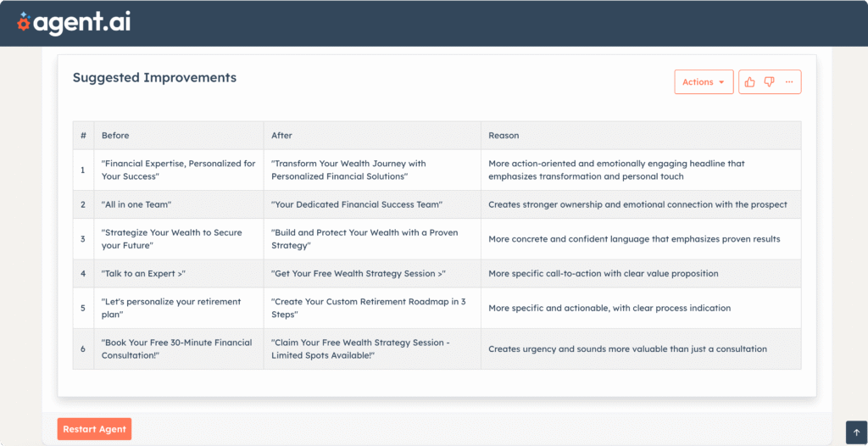Open the Actions dropdown
868x446 pixels.
click(x=704, y=82)
